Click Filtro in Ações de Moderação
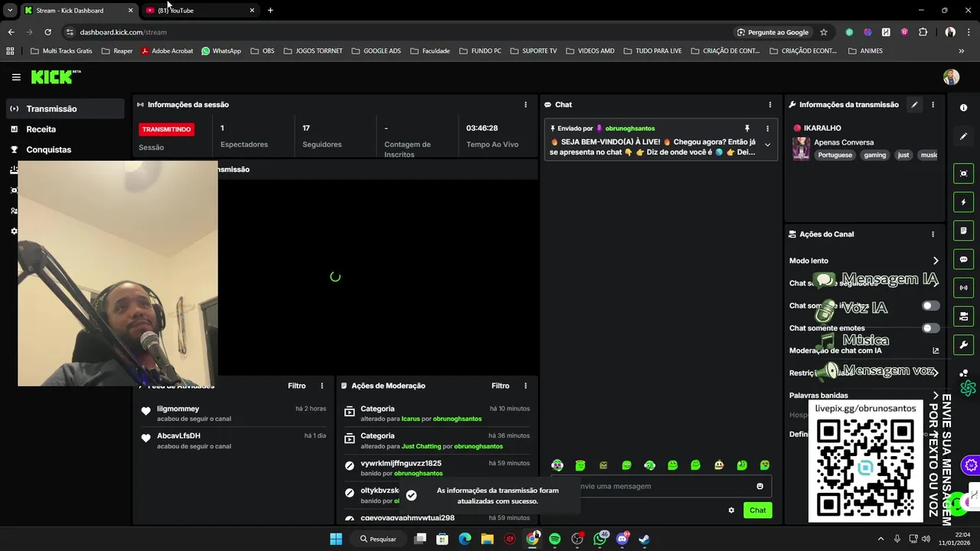980x551 pixels. click(x=500, y=386)
